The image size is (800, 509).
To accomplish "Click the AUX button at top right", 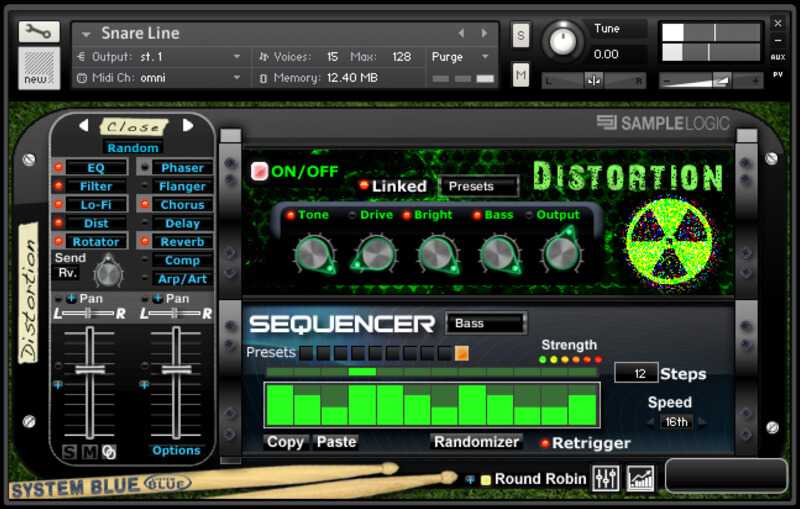I will [x=778, y=57].
